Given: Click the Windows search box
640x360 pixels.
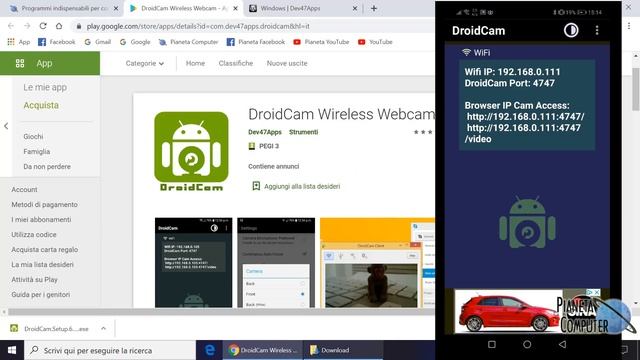Looking at the screenshot, I should (110, 350).
